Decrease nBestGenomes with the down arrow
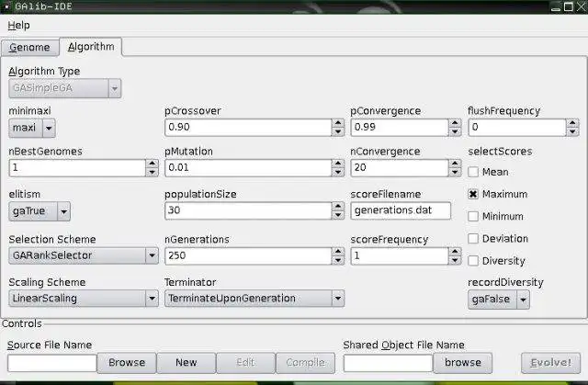588x385 pixels. [152, 172]
